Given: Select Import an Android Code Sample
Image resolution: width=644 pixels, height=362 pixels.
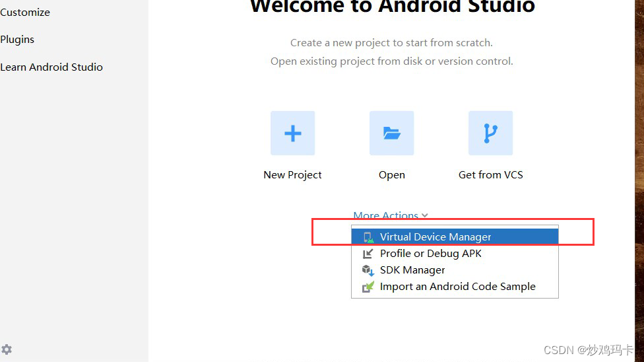Looking at the screenshot, I should pyautogui.click(x=455, y=286).
